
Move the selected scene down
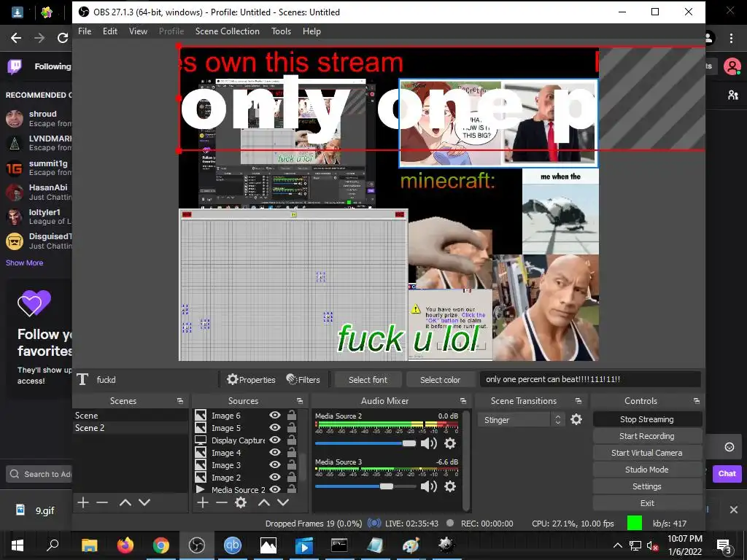click(x=144, y=502)
